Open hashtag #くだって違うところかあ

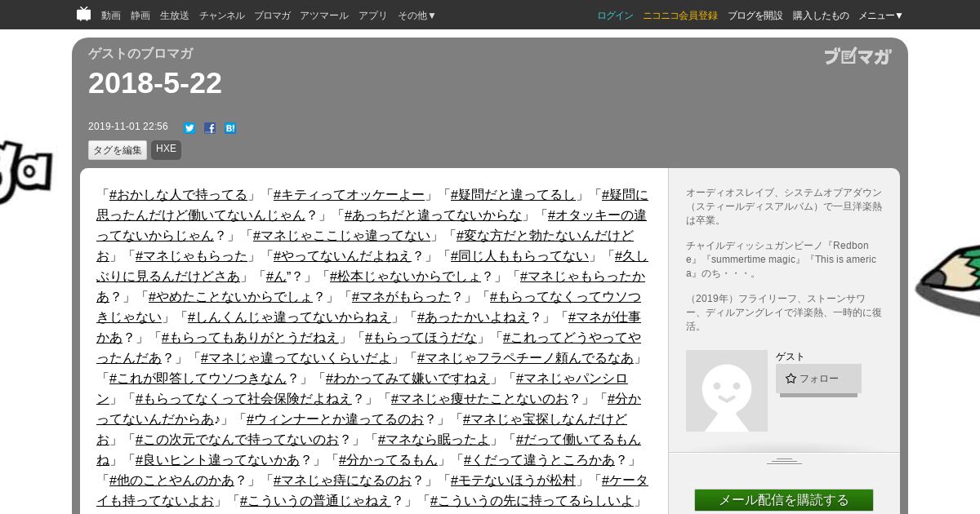[539, 459]
